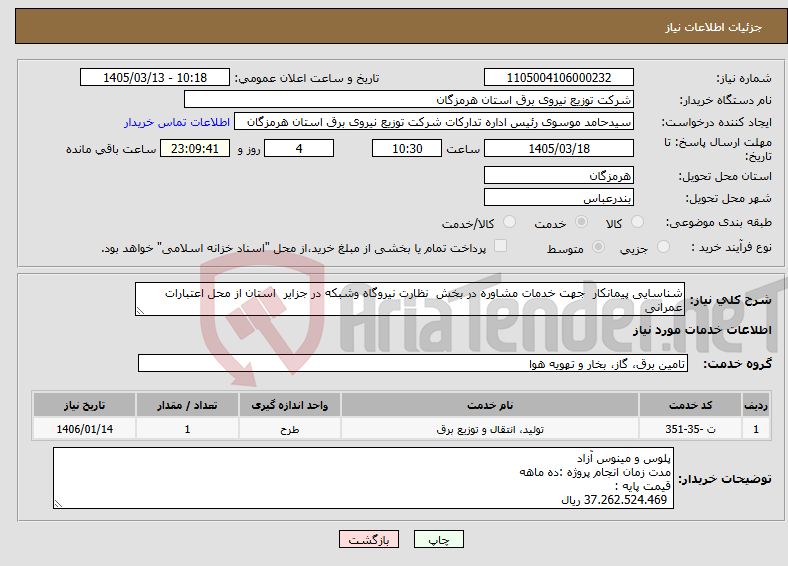Click service code cell ت -35-351
This screenshot has height=566, width=788.
tap(691, 429)
